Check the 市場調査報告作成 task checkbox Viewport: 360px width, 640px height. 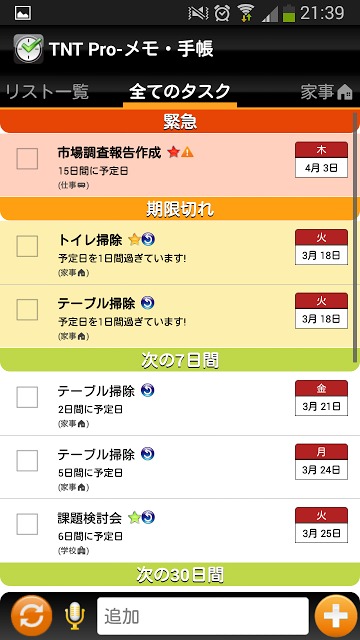point(27,158)
